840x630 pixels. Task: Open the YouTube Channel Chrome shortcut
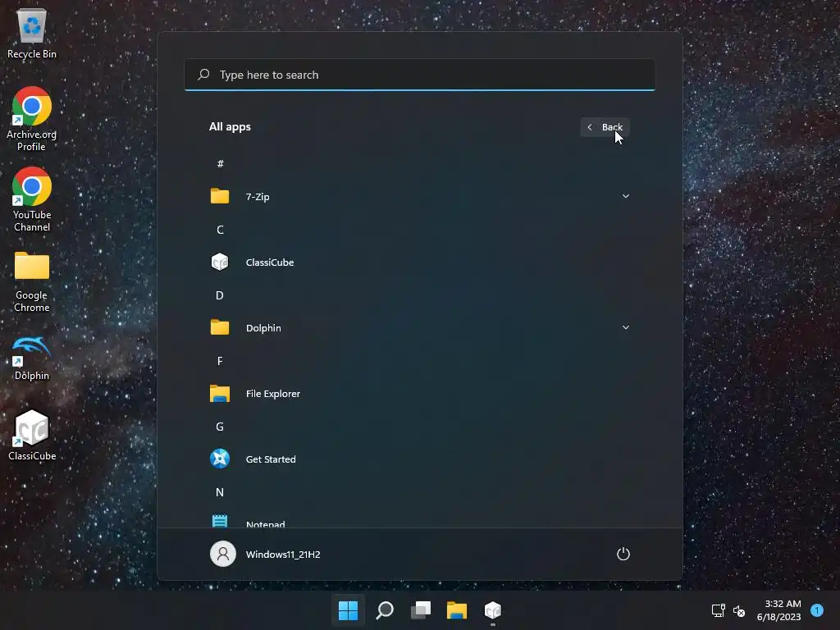[32, 199]
